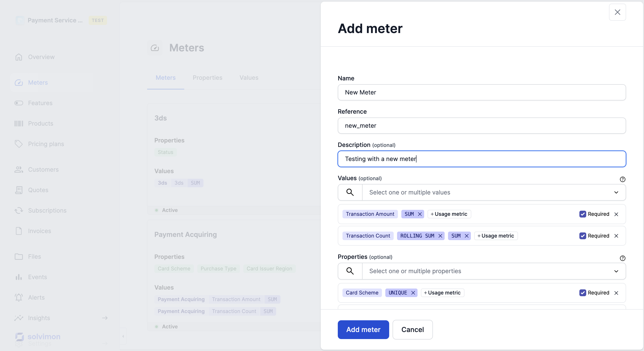Expand the Values selection dropdown
This screenshot has height=351, width=644.
pos(616,192)
